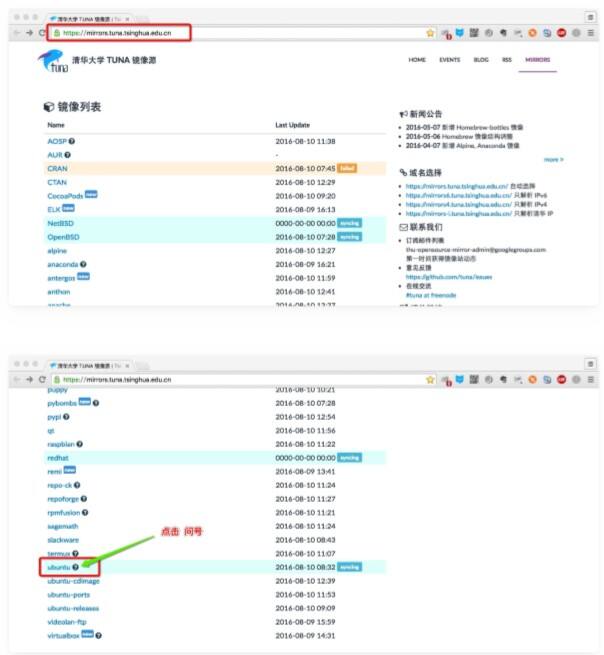Open the QR code extension in top window toolbar
The image size is (604, 655).
[474, 33]
